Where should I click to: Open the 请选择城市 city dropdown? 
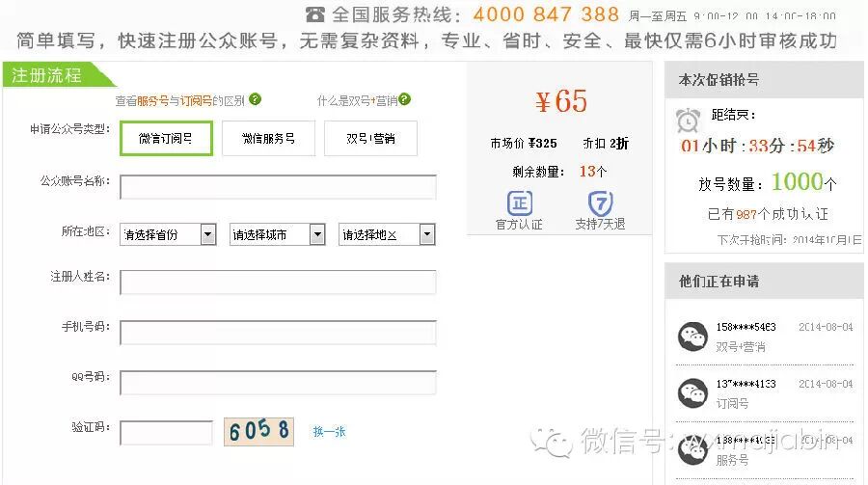278,234
